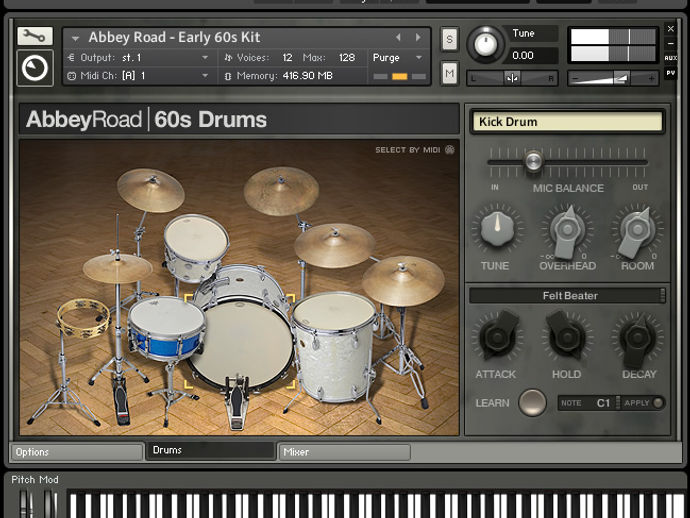Click the Pitch wheel on keyboard
Viewport: 690px width, 518px height.
point(26,504)
